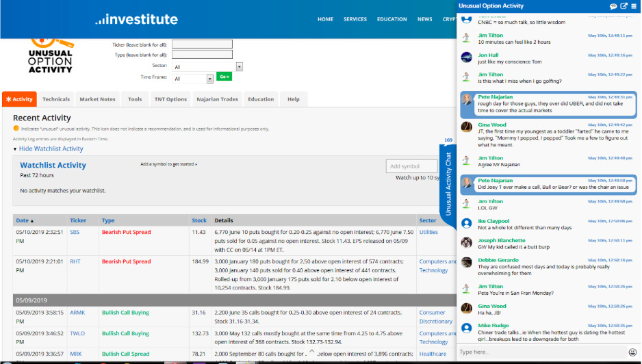Click Gina Wood's avatar on 'JT, the first time' message
This screenshot has width=642, height=364.
tap(466, 127)
